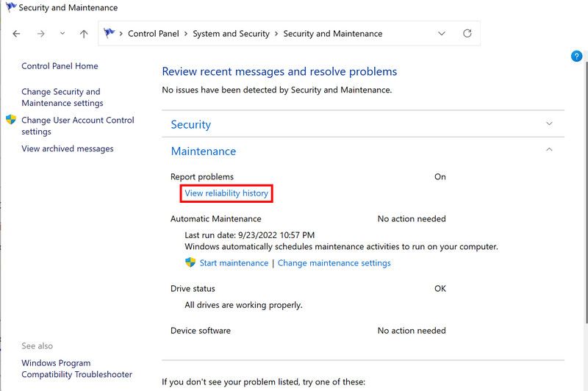Image resolution: width=588 pixels, height=391 pixels.
Task: Open the blue Help question mark icon
Action: coord(576,57)
